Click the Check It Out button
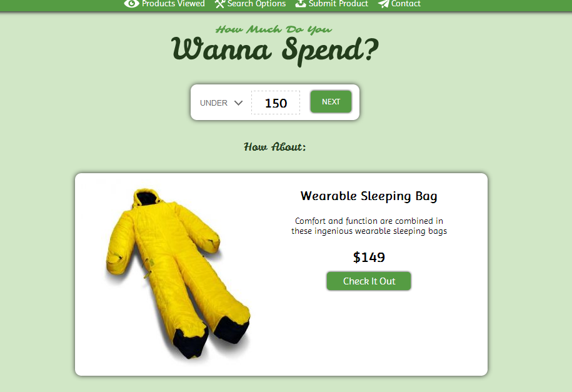 point(369,281)
